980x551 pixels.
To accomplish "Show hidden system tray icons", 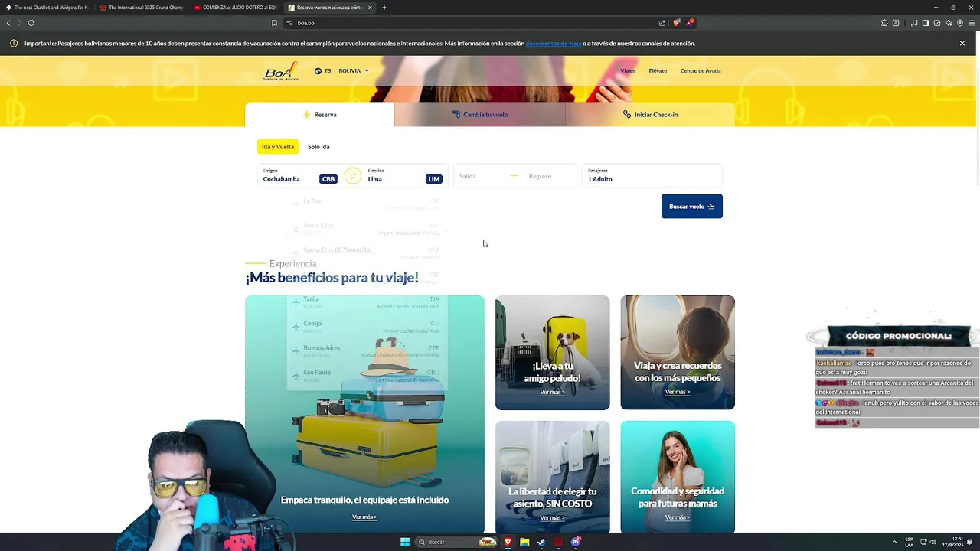I will (894, 542).
